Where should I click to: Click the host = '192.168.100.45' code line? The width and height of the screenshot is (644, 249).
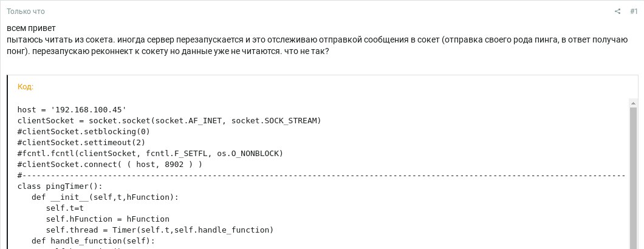(72, 110)
